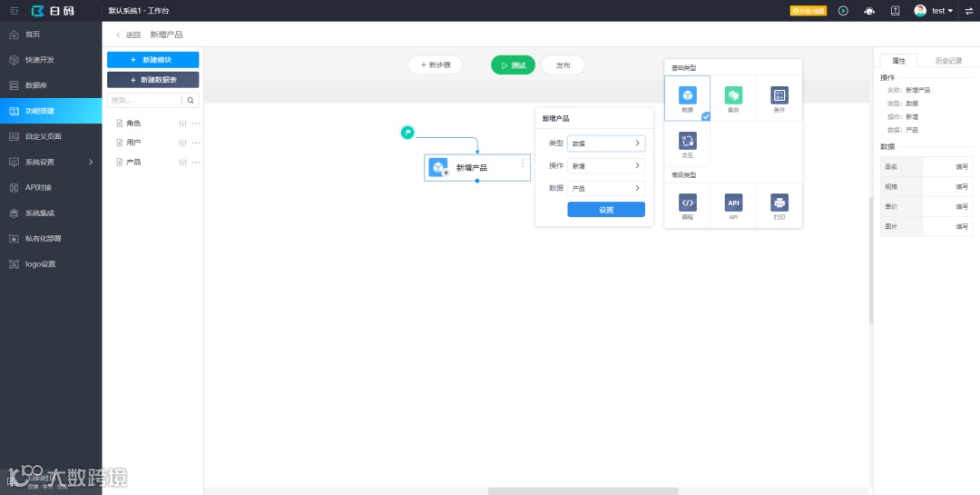
Task: Click the switch arrows icon in header
Action: tap(969, 11)
